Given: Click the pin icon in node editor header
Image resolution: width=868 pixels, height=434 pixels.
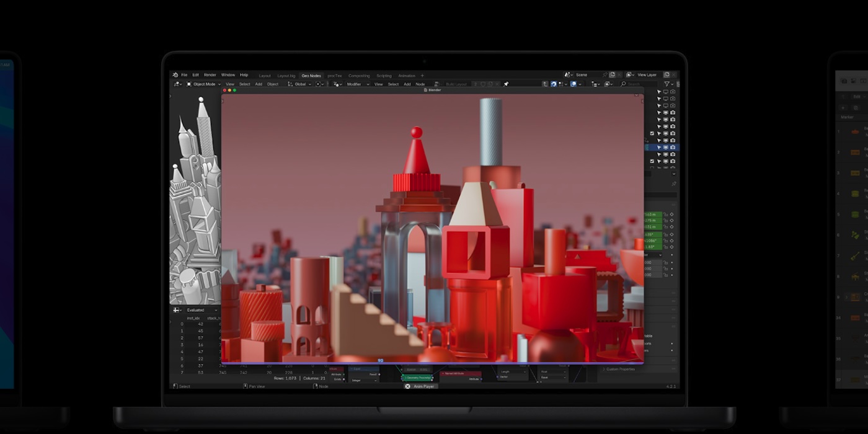Looking at the screenshot, I should (x=506, y=84).
